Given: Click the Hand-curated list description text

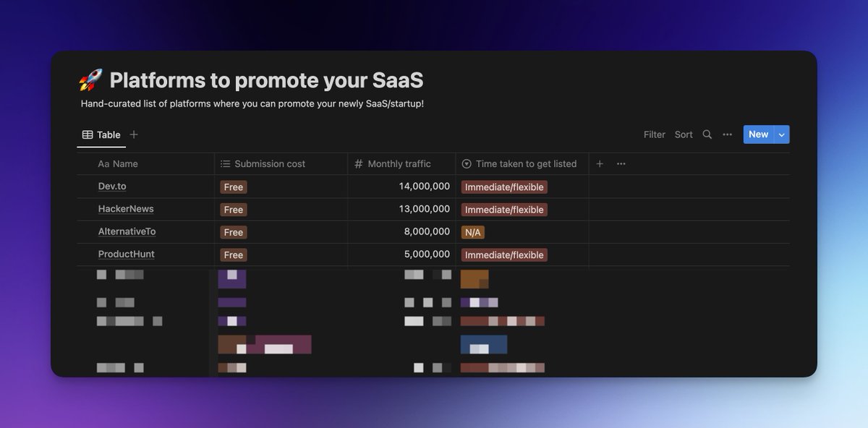Looking at the screenshot, I should [x=252, y=104].
